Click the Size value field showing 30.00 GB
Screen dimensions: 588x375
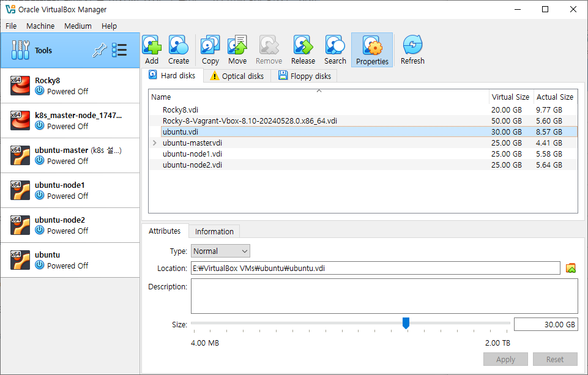pos(546,324)
